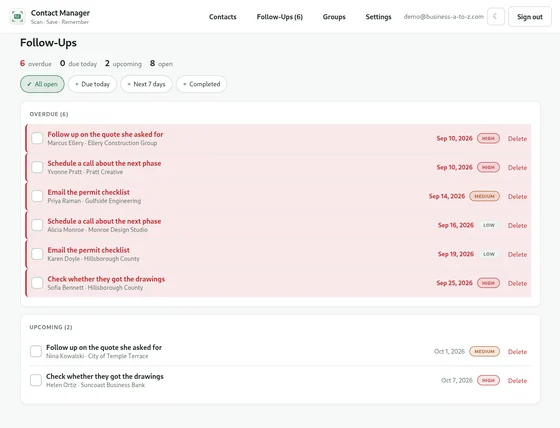The width and height of the screenshot is (560, 428).
Task: Open Settings in the top navigation
Action: (378, 17)
